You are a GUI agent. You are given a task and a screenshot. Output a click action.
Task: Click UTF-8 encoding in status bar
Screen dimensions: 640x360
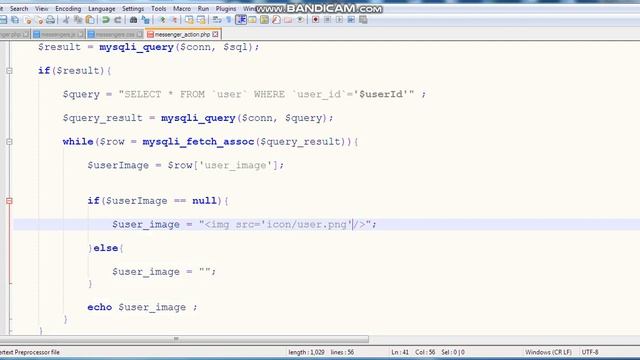pos(590,352)
